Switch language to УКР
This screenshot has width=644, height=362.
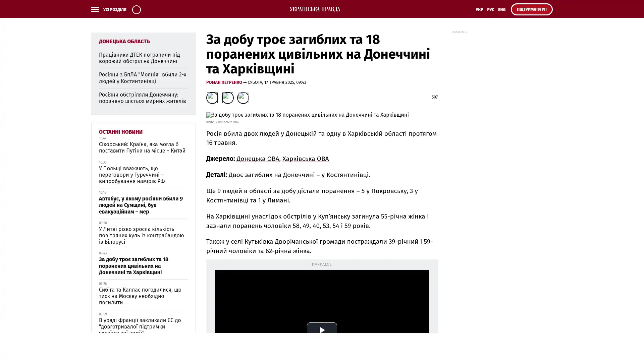(x=479, y=9)
